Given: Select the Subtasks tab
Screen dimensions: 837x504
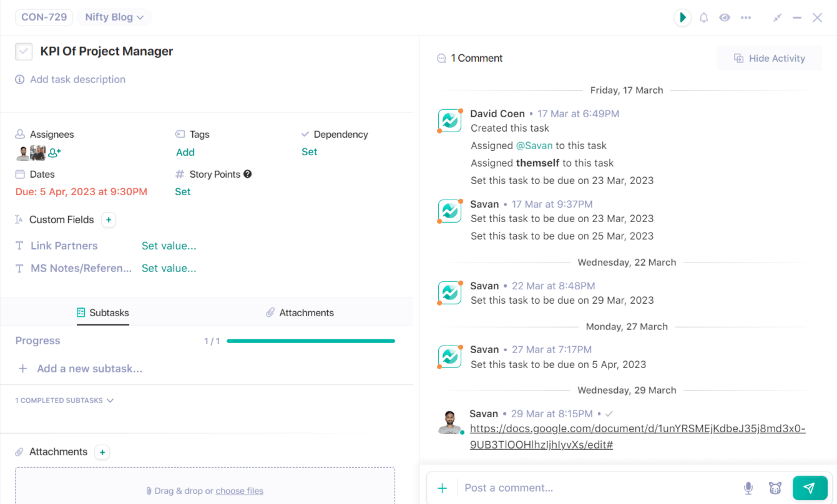Looking at the screenshot, I should pyautogui.click(x=103, y=313).
